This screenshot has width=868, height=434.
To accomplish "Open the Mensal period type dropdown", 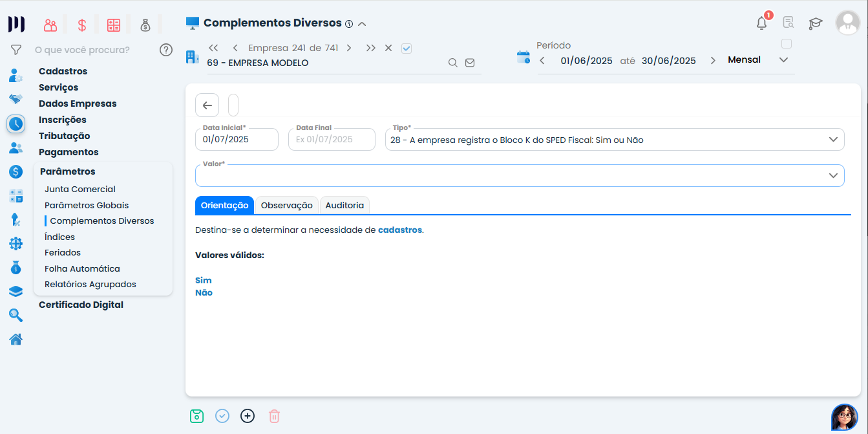I will click(x=783, y=60).
